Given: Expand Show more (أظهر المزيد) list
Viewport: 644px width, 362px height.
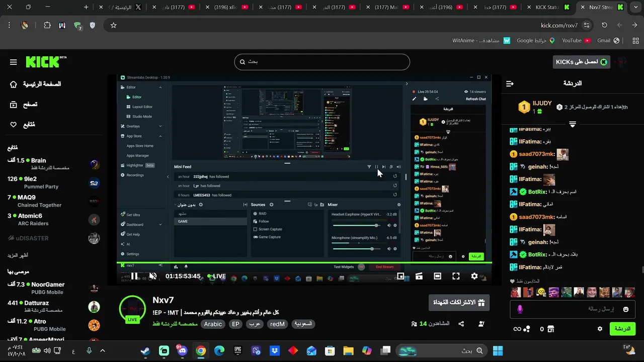Looking at the screenshot, I should pyautogui.click(x=18, y=255).
